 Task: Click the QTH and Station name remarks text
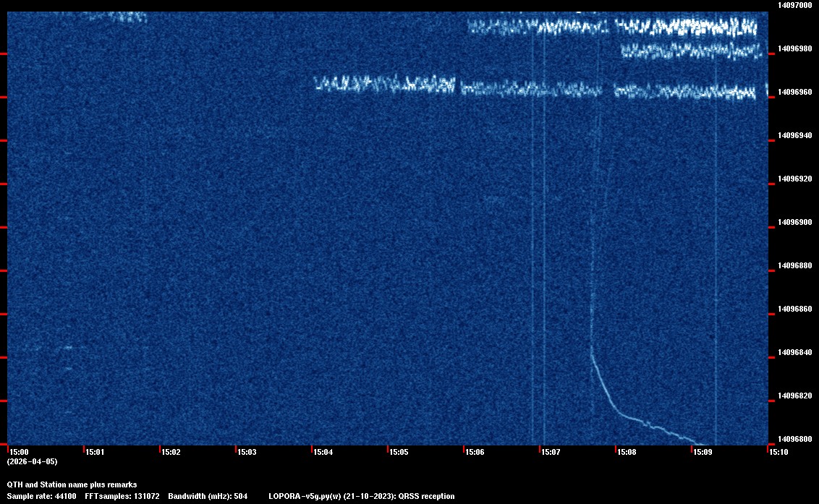tap(72, 484)
